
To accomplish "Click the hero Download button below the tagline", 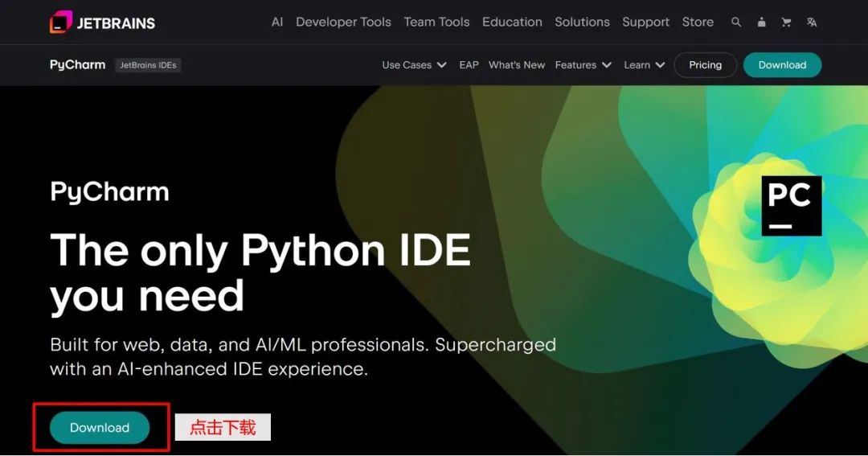I will (100, 428).
